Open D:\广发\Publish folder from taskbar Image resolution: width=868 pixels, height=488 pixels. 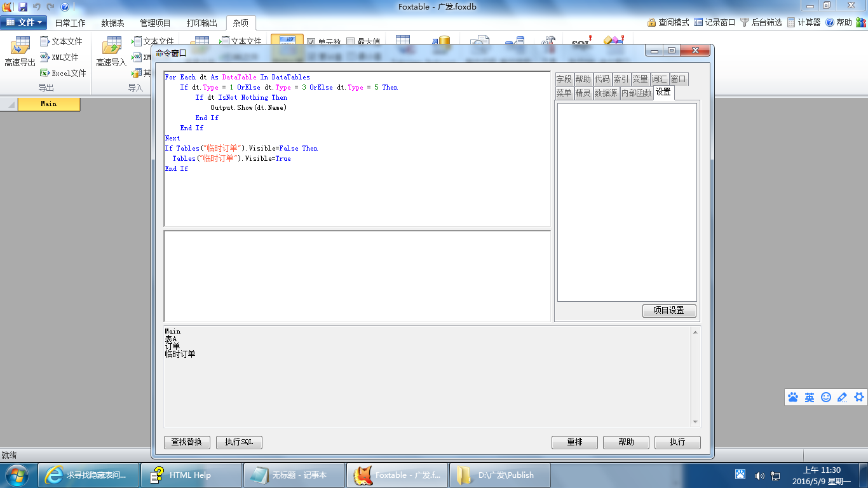click(500, 475)
